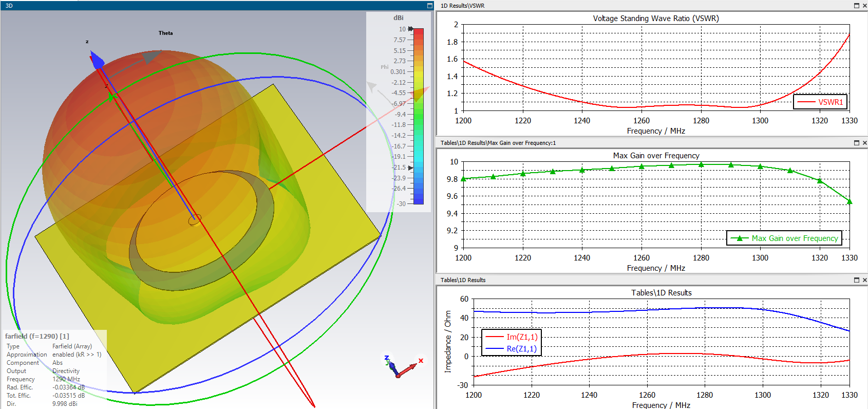Screen dimensions: 868x409
Task: Click the 1260 tick on the Max Gain frequency axis
Action: coord(641,258)
